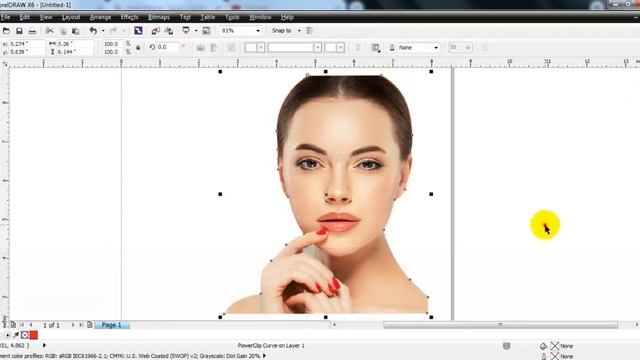
Task: Click the Paste clipboard icon
Action: 76,31
